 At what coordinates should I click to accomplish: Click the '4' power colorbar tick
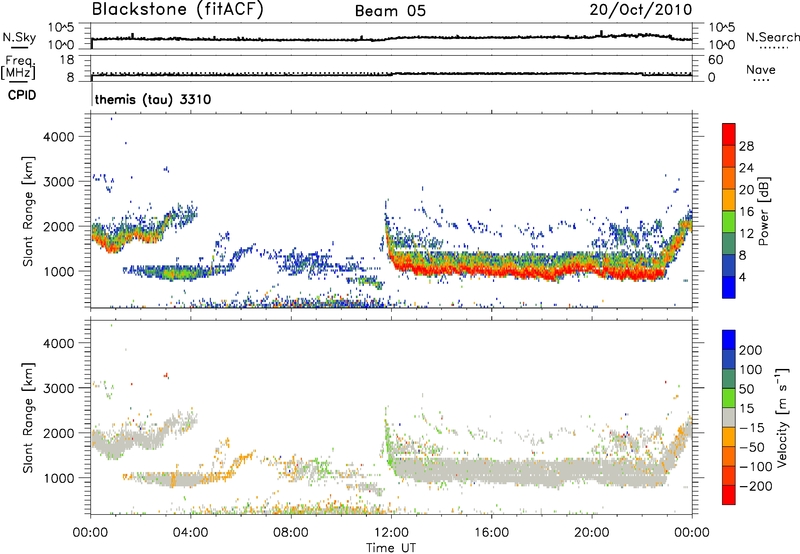(742, 277)
